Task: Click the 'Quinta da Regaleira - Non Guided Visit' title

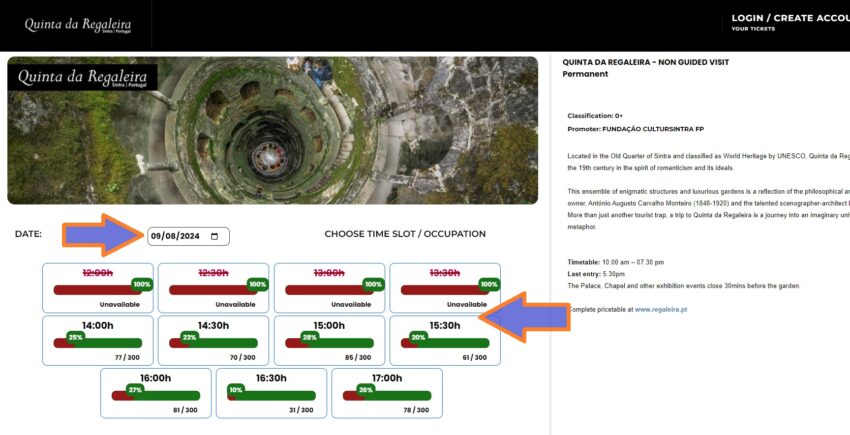Action: click(646, 62)
